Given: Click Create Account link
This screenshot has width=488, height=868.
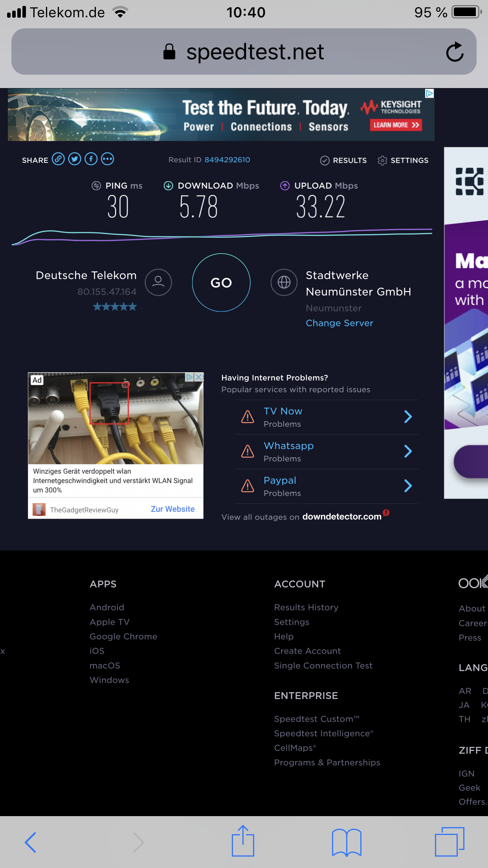Looking at the screenshot, I should coord(307,651).
